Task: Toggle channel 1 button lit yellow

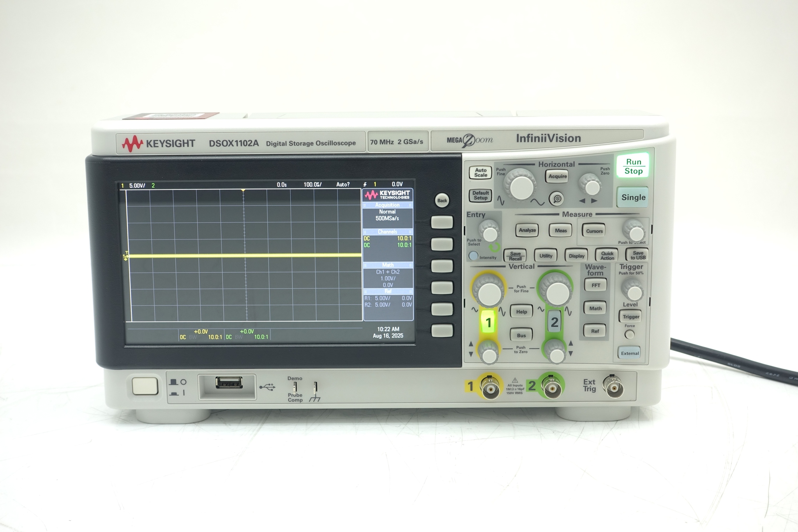Action: tap(488, 322)
